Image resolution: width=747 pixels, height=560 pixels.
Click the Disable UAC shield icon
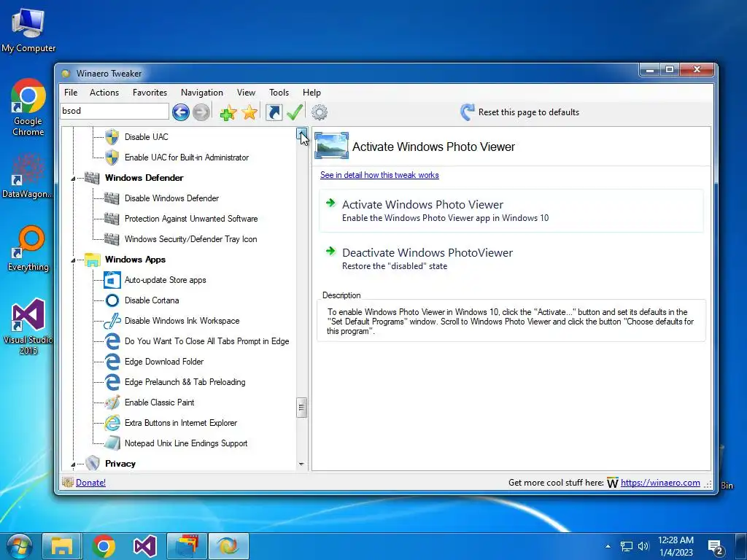112,137
